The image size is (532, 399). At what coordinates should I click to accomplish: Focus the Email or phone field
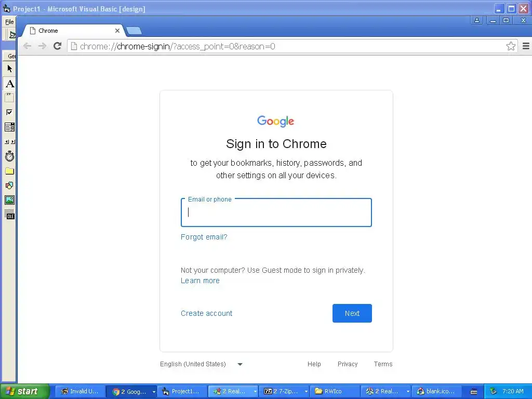click(276, 212)
